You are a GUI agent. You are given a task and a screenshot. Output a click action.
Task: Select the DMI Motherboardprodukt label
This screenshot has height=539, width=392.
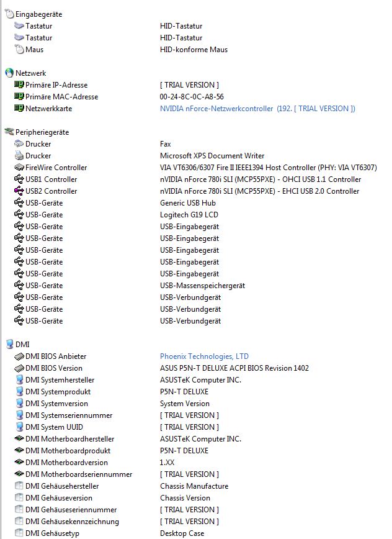(68, 451)
